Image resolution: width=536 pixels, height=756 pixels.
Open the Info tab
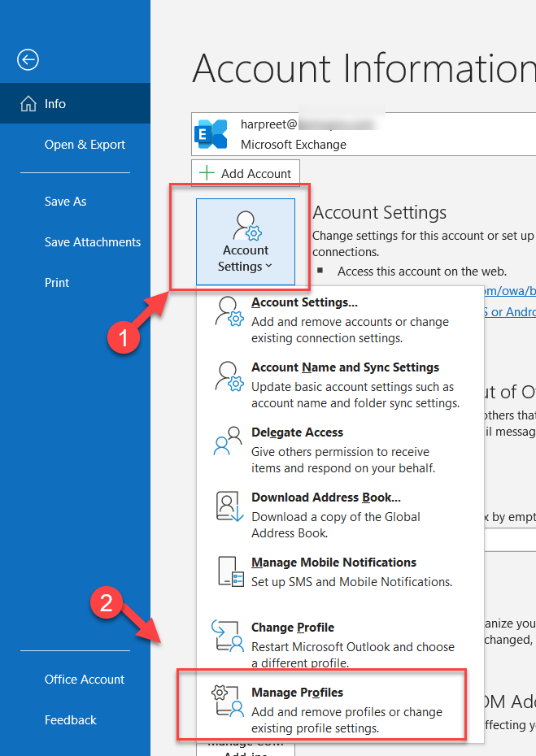point(76,103)
